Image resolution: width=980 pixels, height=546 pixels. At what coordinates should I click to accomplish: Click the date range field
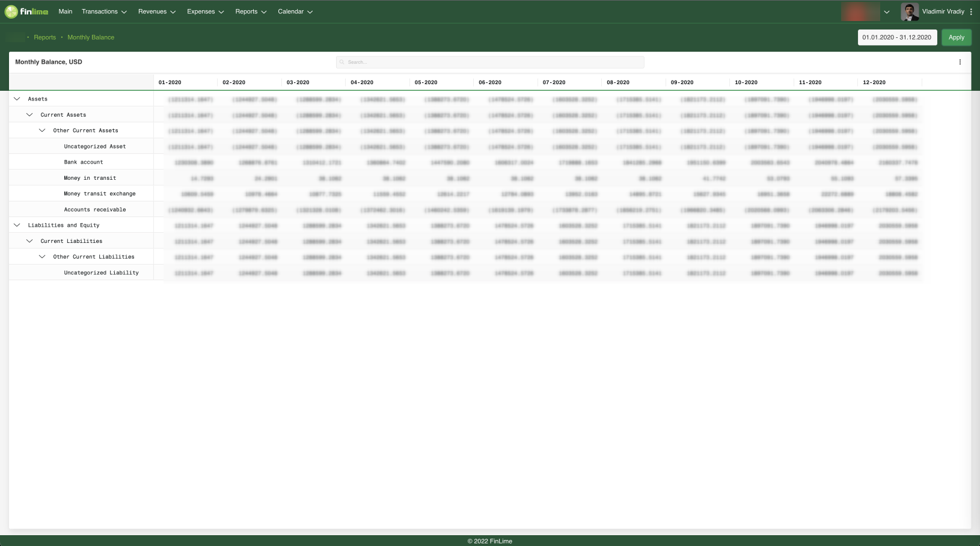[897, 37]
